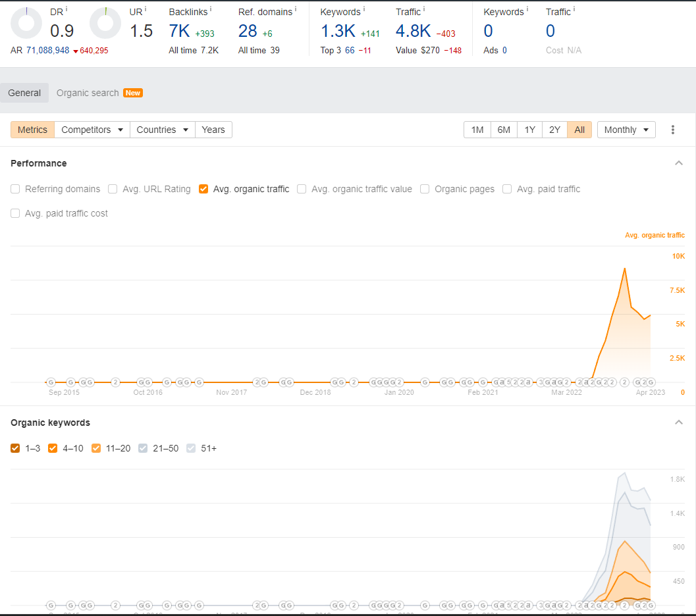Open the Monthly interval dropdown
Viewport: 696px width, 616px height.
click(x=626, y=130)
